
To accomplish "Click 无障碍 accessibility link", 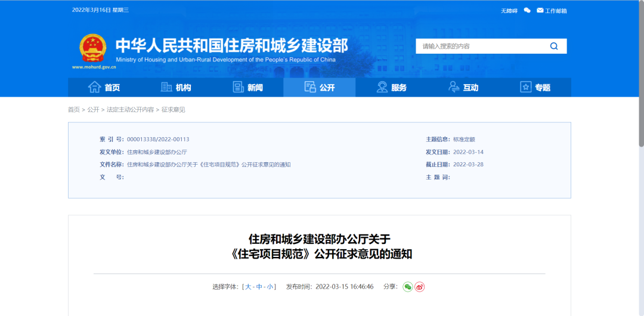I will (x=509, y=11).
